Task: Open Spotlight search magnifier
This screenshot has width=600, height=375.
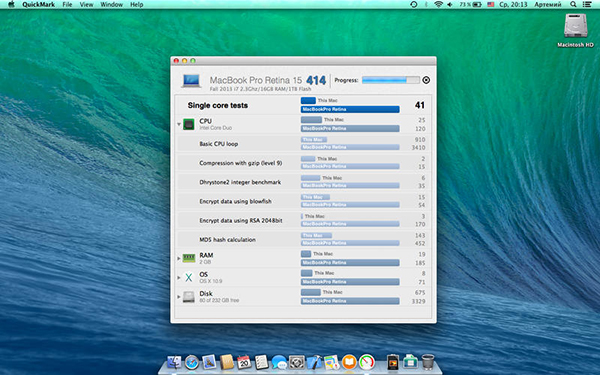Action: click(x=573, y=5)
